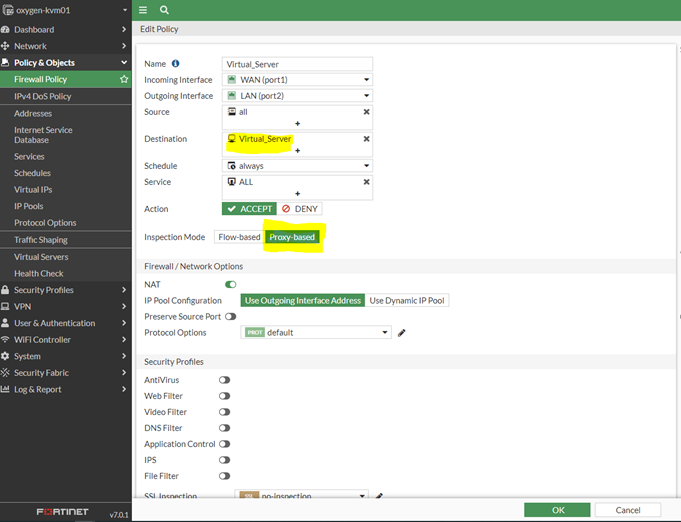Collapse the Policy & Objects chevron
The height and width of the screenshot is (522, 681).
coord(124,63)
